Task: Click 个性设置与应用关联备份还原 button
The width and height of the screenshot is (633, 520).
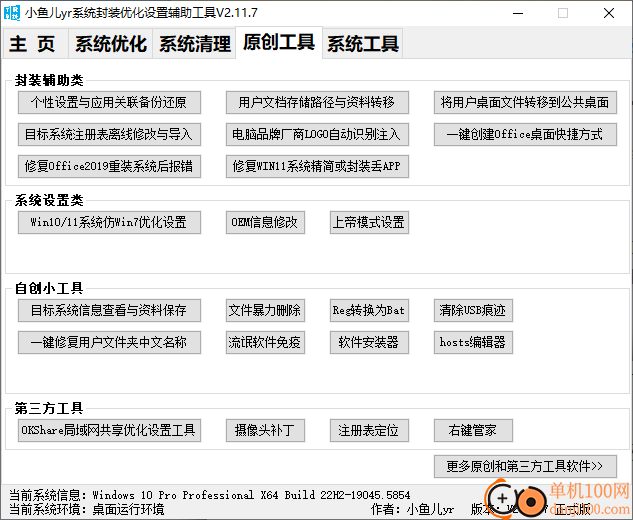Action: pos(109,103)
